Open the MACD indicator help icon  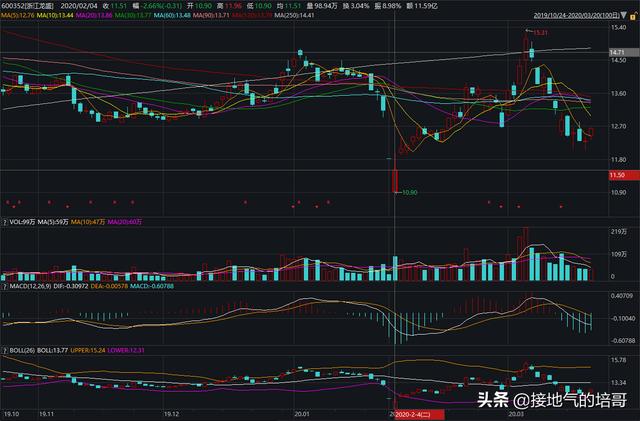tap(5, 286)
